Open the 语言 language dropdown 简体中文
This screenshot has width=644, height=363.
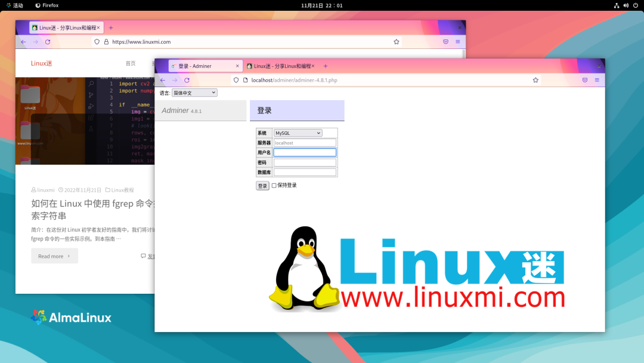click(194, 93)
